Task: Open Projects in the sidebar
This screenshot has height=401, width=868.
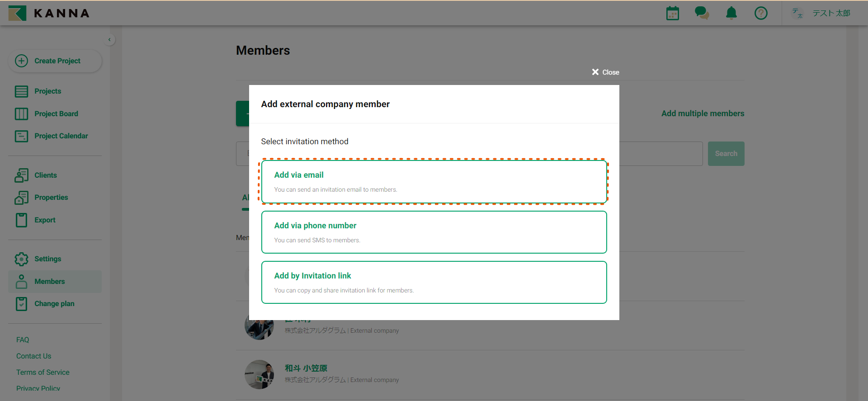Action: [47, 91]
